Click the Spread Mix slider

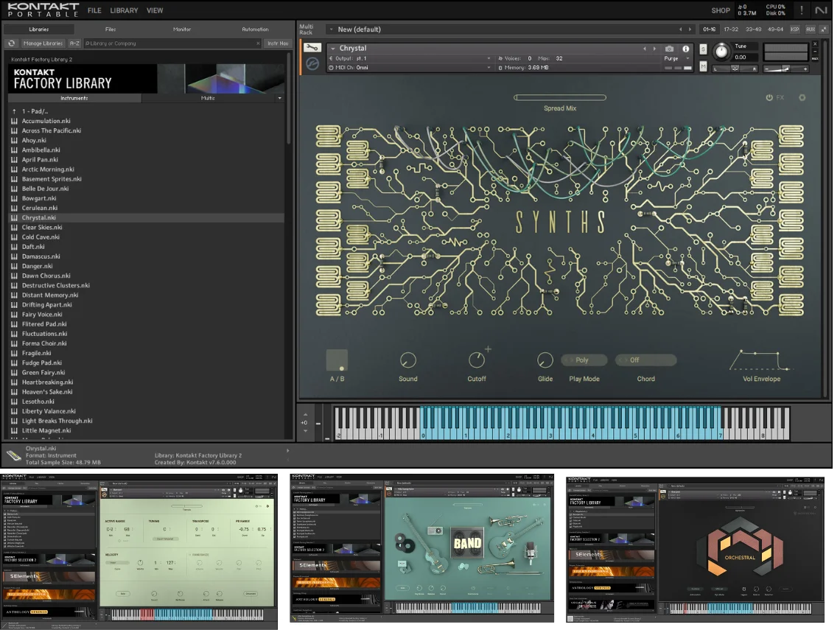(559, 97)
